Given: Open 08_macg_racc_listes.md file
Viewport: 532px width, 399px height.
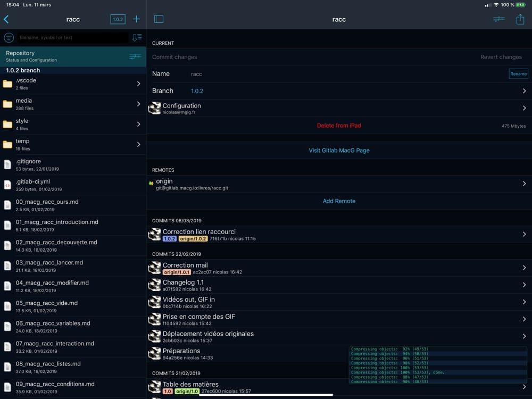Looking at the screenshot, I should pos(73,367).
